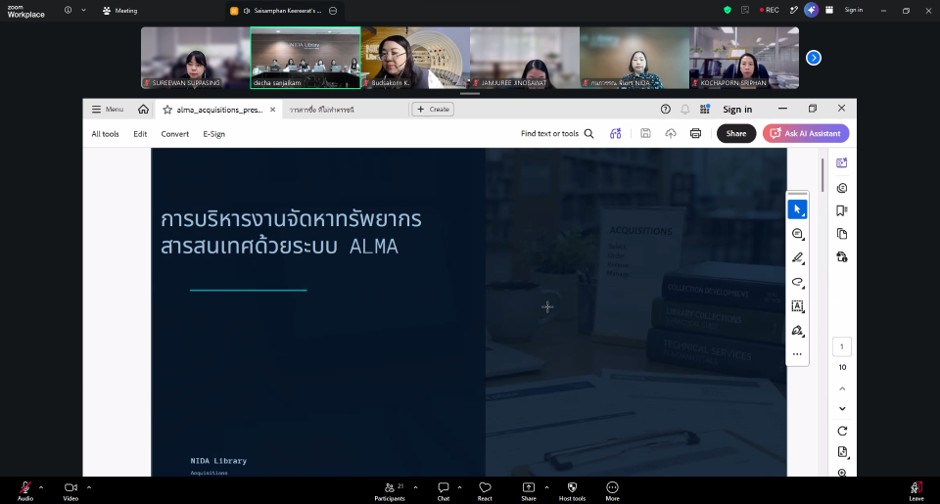Print the document using printer icon
Screen dimensions: 940x504
coord(695,133)
